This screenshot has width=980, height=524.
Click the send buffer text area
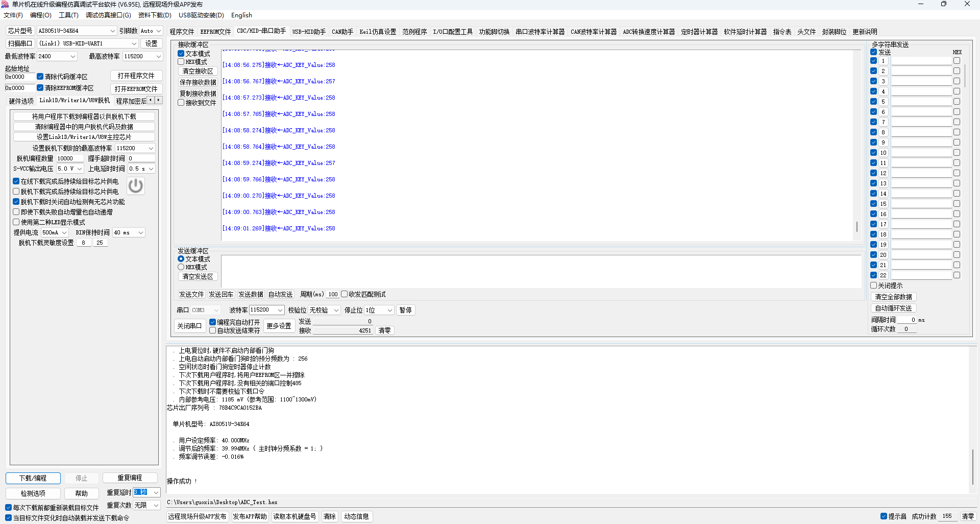pos(541,272)
